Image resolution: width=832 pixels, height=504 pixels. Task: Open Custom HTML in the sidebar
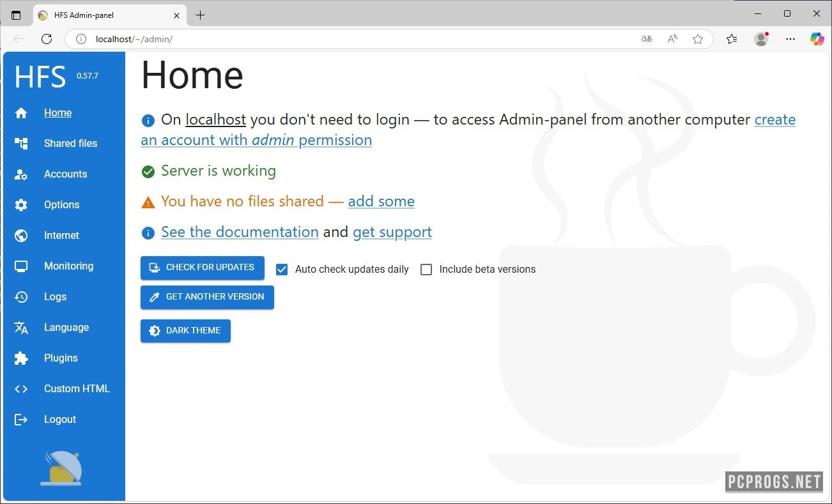77,389
